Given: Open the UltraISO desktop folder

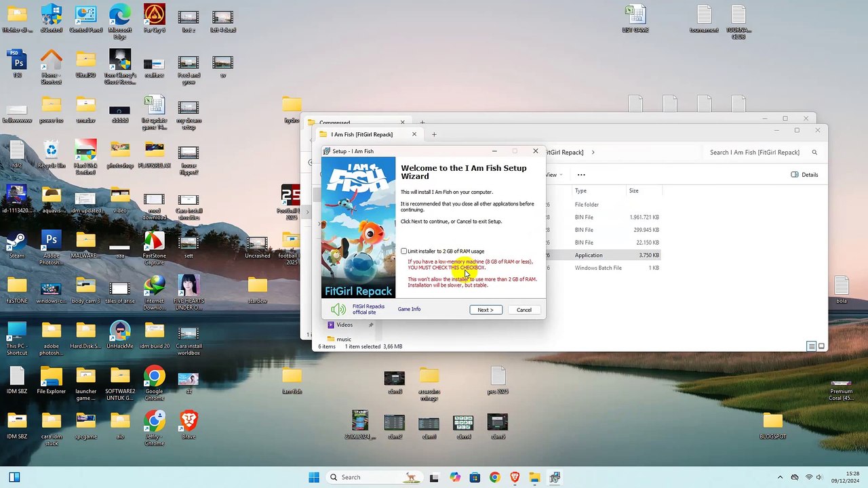Looking at the screenshot, I should [86, 64].
